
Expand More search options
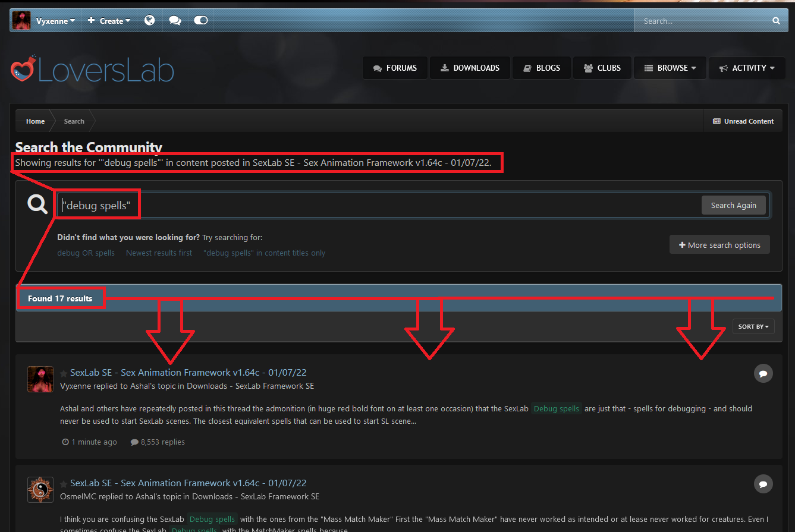pyautogui.click(x=719, y=245)
